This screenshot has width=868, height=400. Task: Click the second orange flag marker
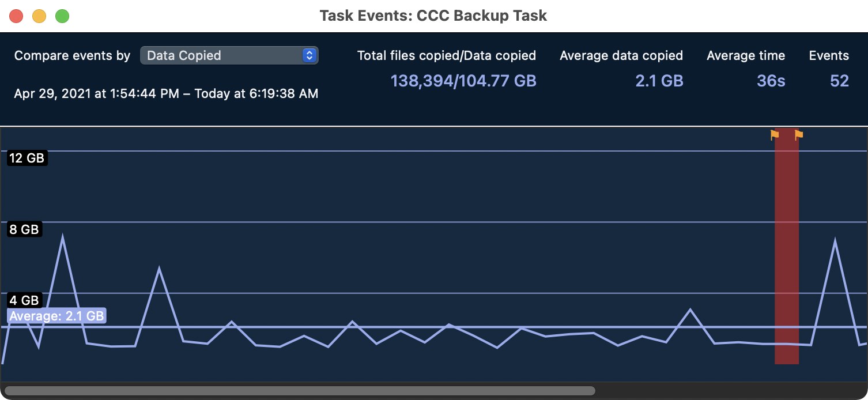pos(798,135)
